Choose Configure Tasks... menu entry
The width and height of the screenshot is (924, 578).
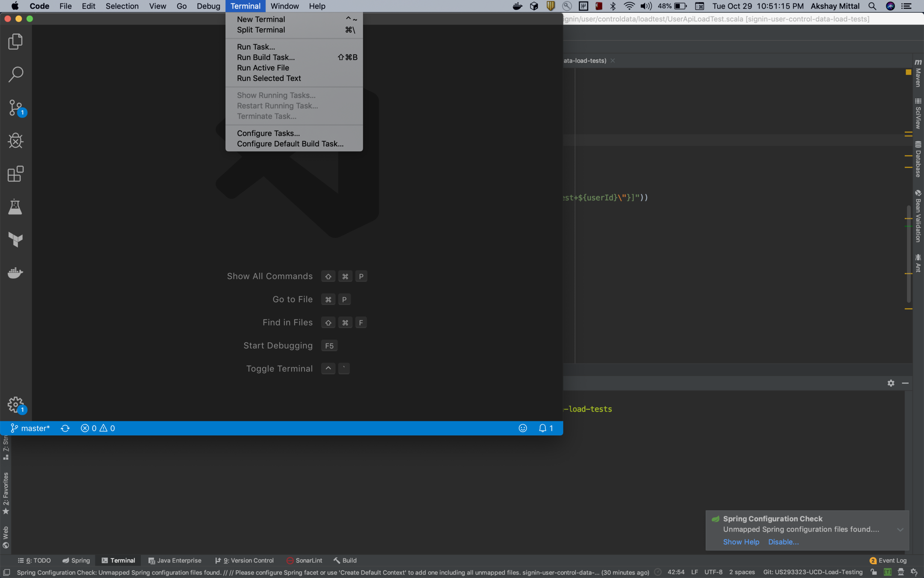pos(268,133)
